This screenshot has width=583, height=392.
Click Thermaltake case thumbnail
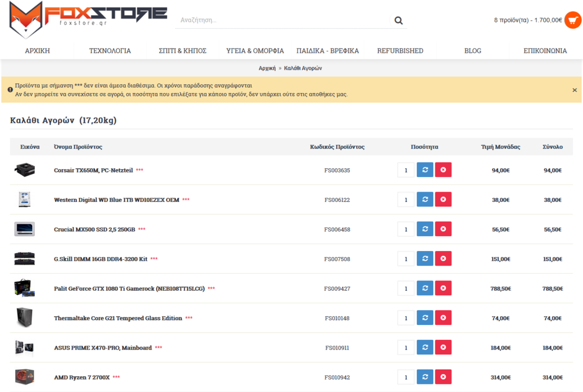25,318
